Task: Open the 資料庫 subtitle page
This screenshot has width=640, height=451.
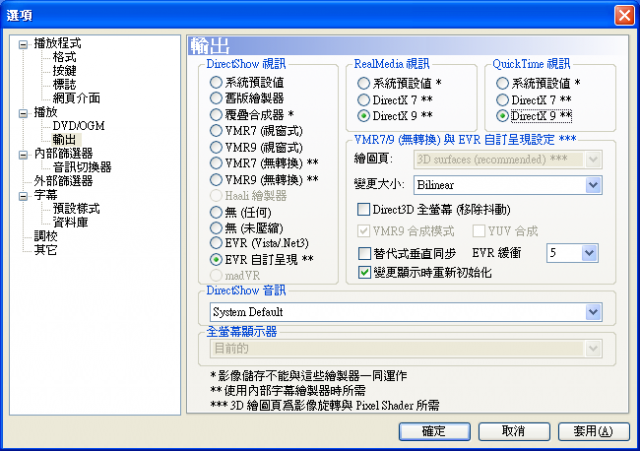Action: tap(70, 222)
